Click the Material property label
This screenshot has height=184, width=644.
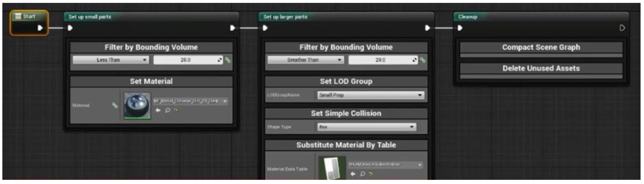click(81, 105)
